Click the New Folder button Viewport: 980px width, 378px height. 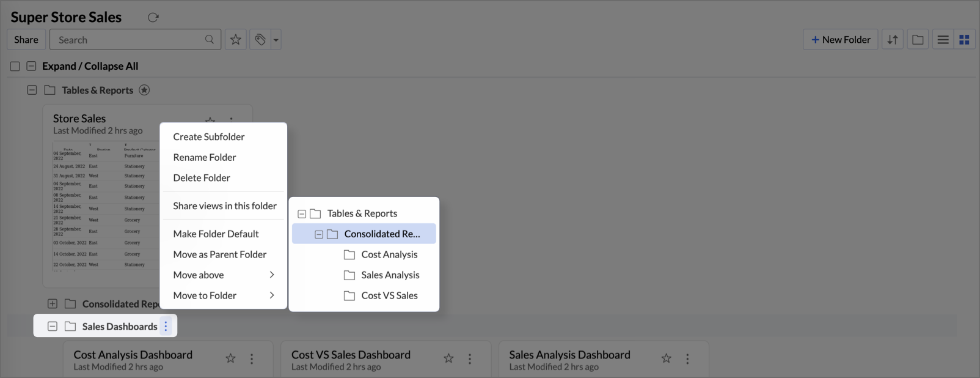click(841, 40)
